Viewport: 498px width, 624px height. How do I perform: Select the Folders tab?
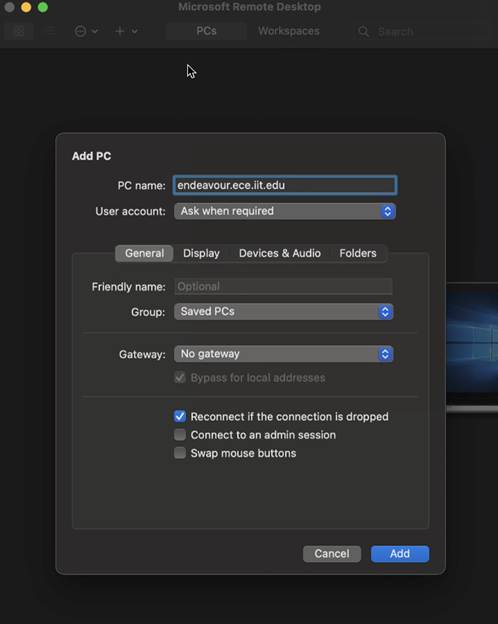pos(357,253)
